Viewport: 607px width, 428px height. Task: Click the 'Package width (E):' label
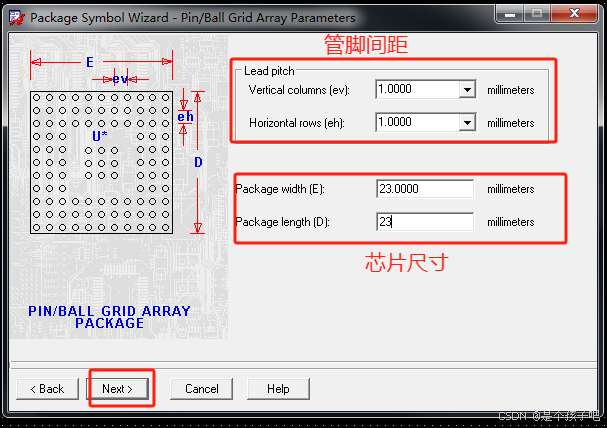(280, 189)
